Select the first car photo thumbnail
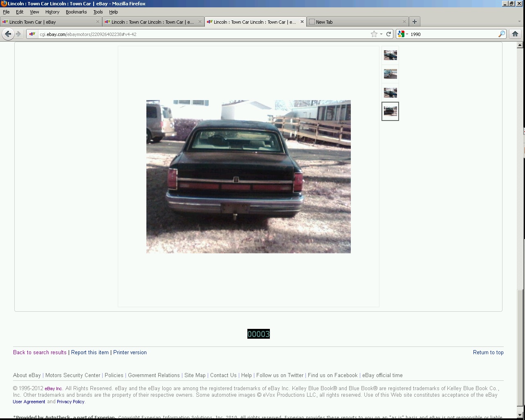Viewport: 525px width, 420px height. [390, 55]
